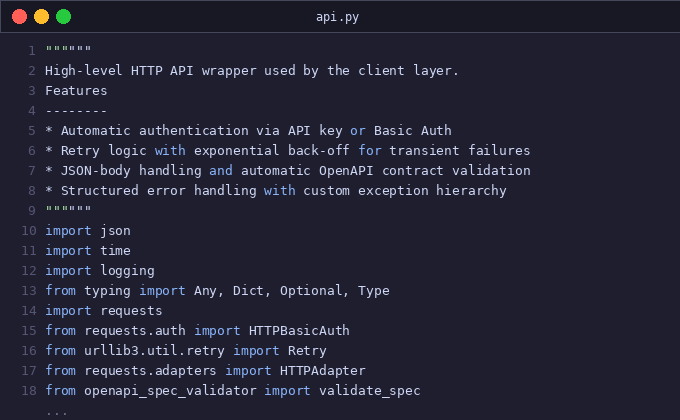Click 'HTTPBasicAuth' identifier
Viewport: 680px width, 420px height.
point(299,331)
